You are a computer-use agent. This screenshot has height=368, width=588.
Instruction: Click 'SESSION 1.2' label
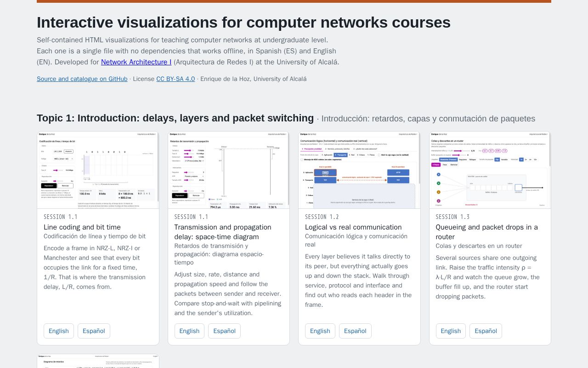click(322, 217)
